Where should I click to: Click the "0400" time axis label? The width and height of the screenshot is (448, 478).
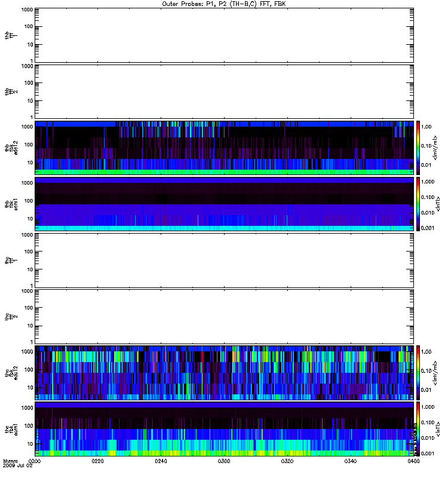[x=413, y=461]
